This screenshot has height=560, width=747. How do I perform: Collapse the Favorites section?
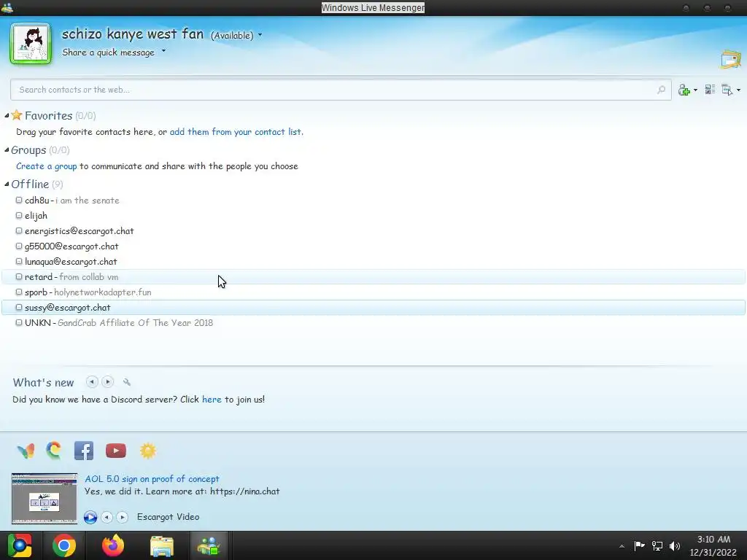click(x=7, y=116)
